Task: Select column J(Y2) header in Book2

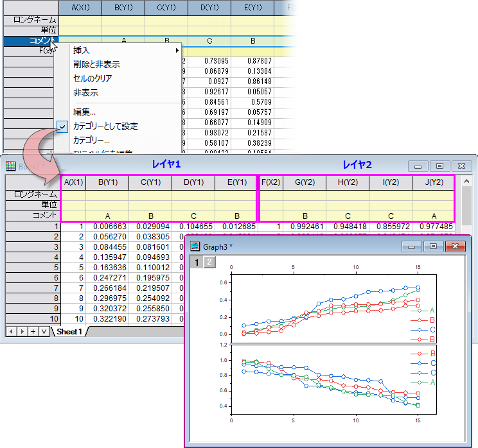Action: tap(434, 182)
